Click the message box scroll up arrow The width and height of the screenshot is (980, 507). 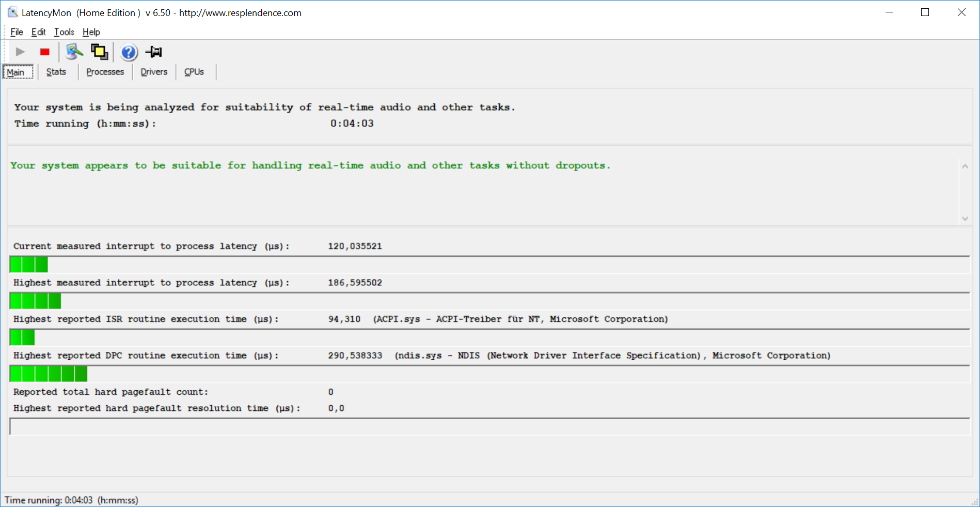tap(965, 166)
